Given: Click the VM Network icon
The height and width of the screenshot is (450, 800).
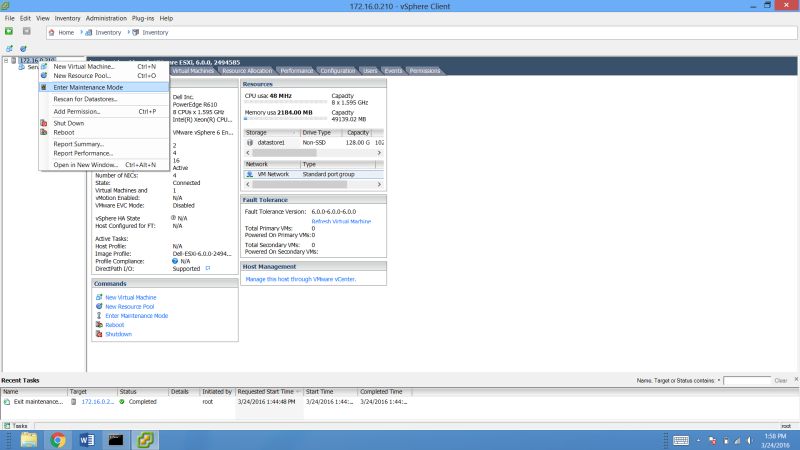Looking at the screenshot, I should pos(249,174).
